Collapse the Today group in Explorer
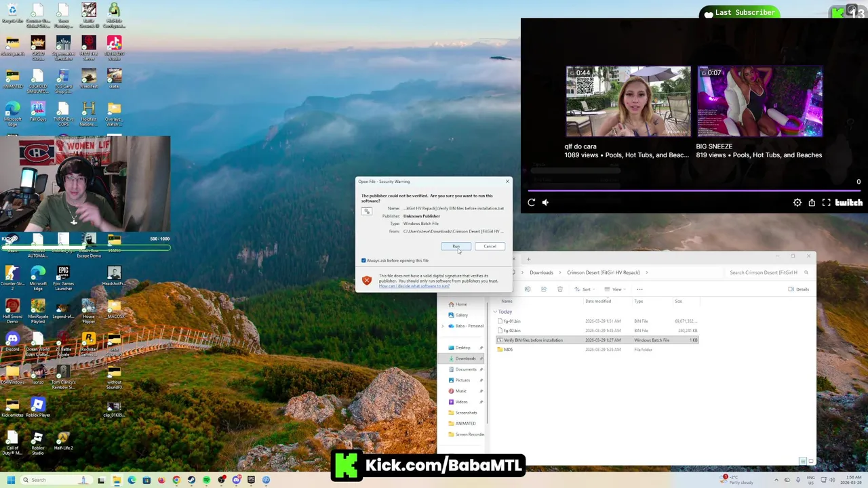 tap(495, 312)
